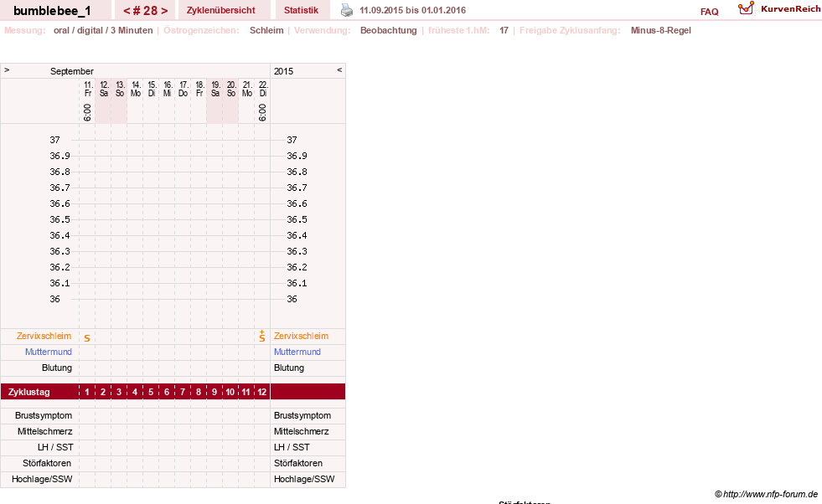Click the right Hochlage/SSW row label

click(304, 479)
